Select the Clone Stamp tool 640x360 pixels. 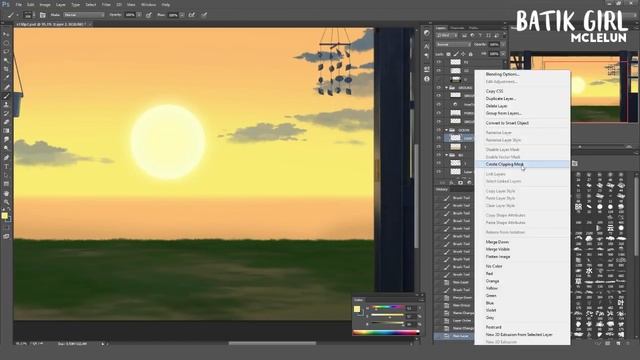coord(6,104)
